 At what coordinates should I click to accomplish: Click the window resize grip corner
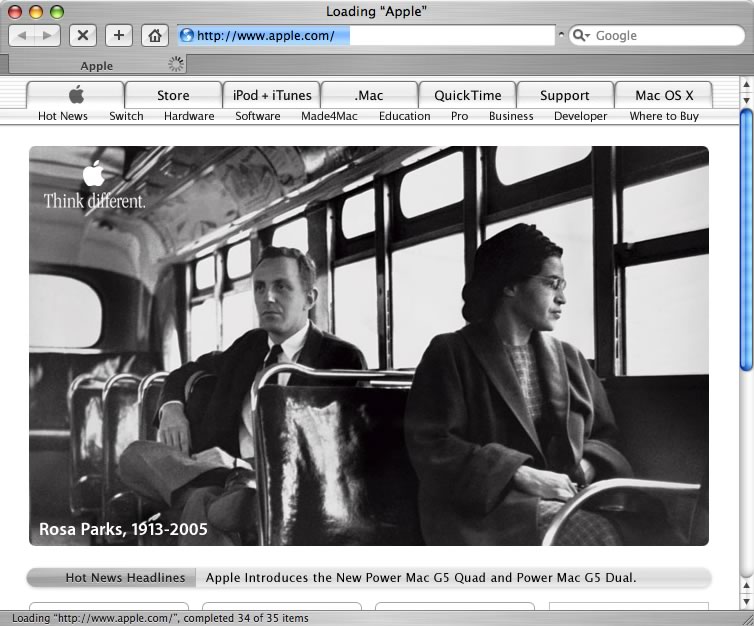(x=746, y=618)
